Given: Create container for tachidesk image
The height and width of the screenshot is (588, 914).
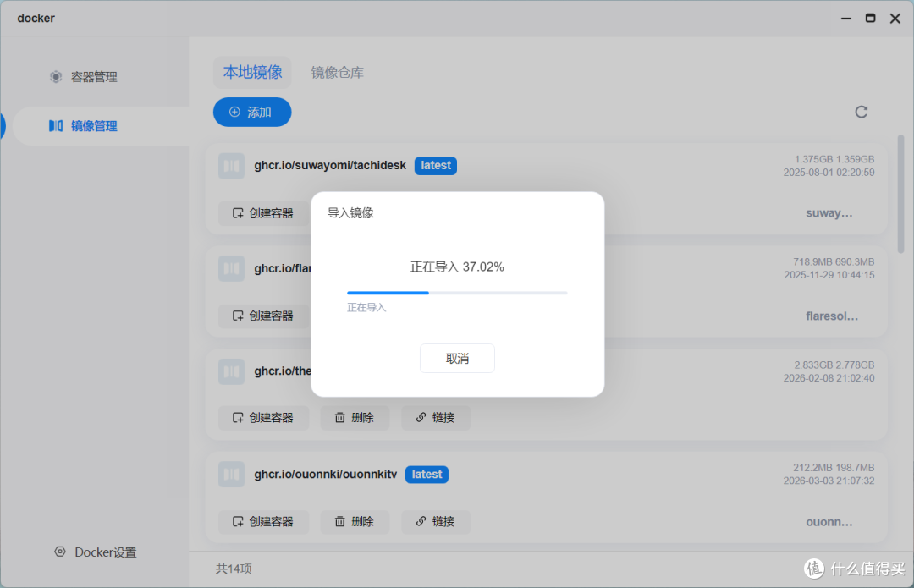Looking at the screenshot, I should (x=263, y=213).
